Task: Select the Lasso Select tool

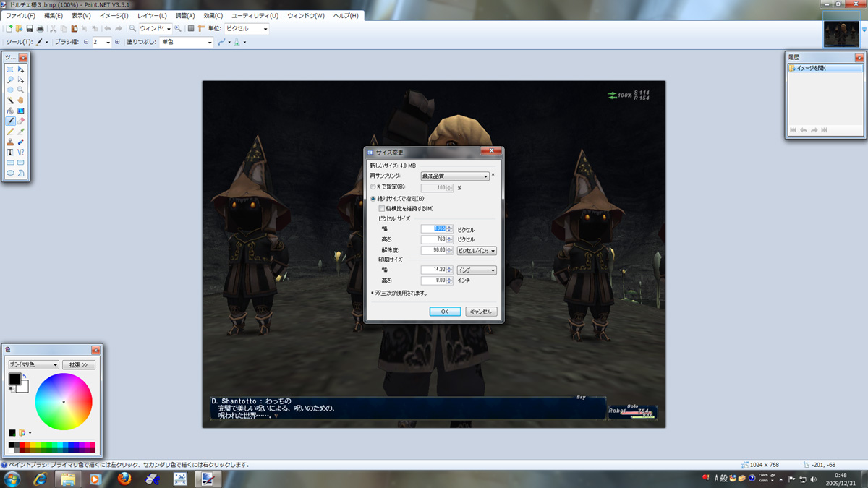Action: tap(10, 80)
